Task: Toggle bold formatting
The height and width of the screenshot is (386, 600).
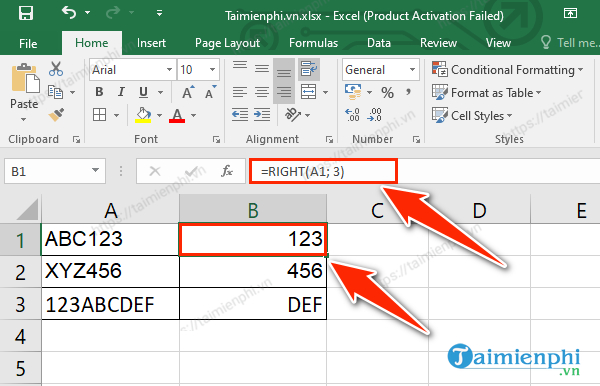Action: click(99, 92)
